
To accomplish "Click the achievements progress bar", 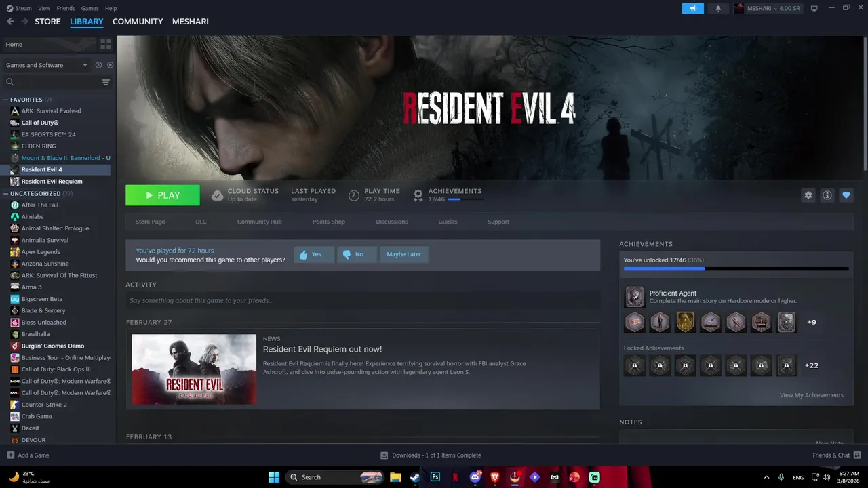I will 736,269.
